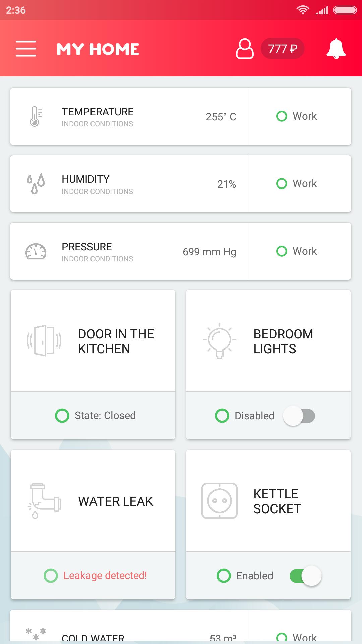Tap the 777 ₽ balance button
Image resolution: width=362 pixels, height=644 pixels.
pyautogui.click(x=283, y=49)
